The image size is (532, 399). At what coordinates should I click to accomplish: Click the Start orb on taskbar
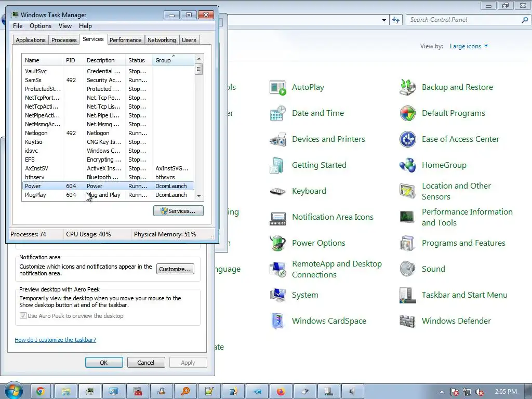tap(14, 391)
